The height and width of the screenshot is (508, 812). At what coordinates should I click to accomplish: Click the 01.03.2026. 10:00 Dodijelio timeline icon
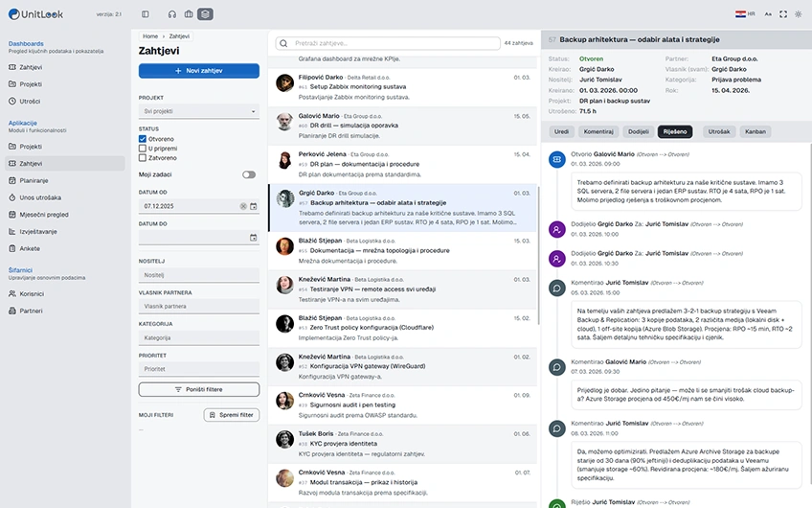point(556,229)
